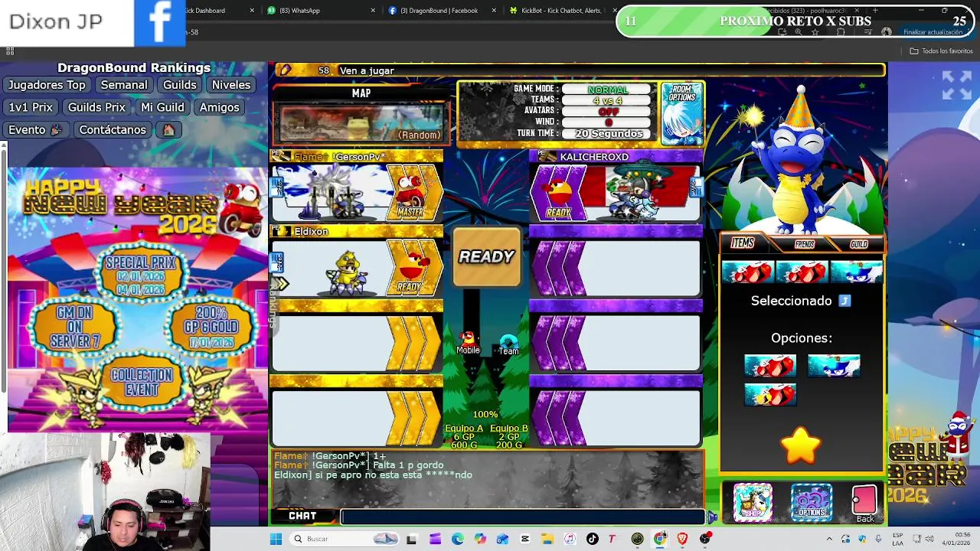Switch to the Friends tab

805,244
